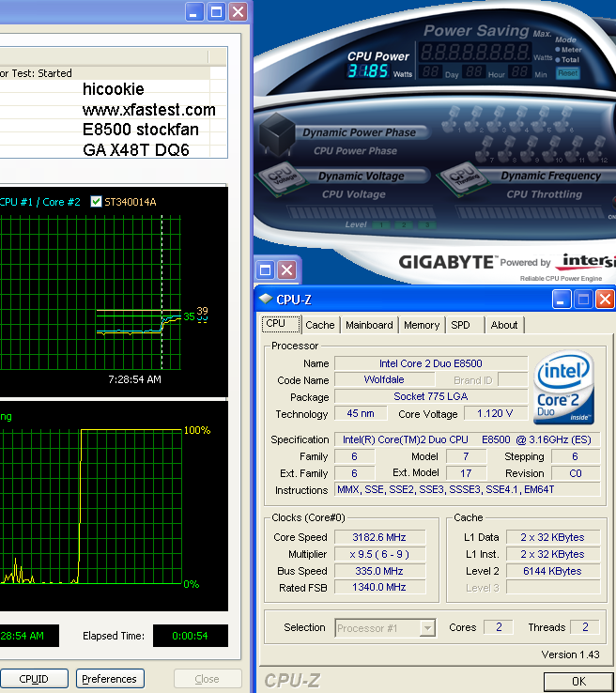Click the GA X48T DQ6 log entry
Viewport: 616px width, 693px height.
tap(135, 150)
